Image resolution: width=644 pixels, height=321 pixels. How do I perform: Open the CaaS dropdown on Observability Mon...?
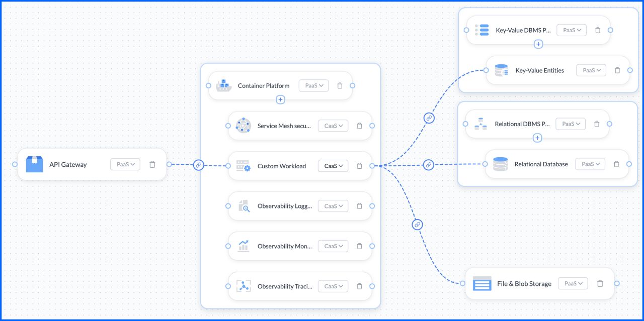[333, 246]
